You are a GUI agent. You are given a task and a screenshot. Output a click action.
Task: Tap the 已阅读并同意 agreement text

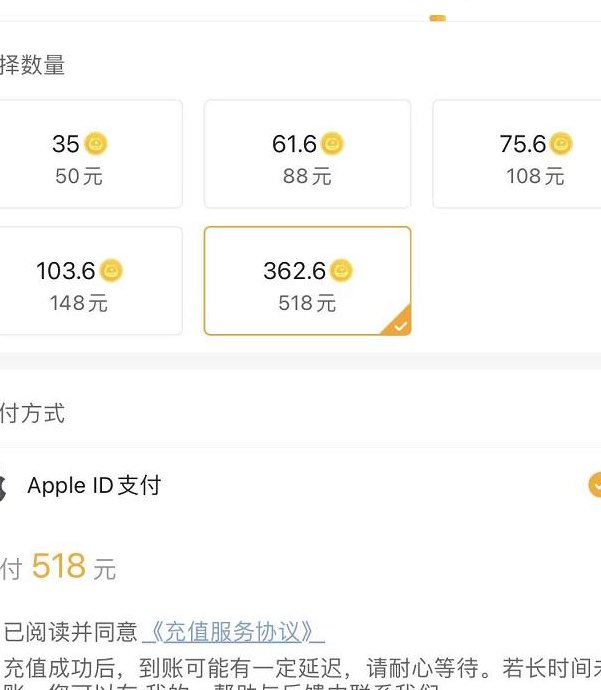coord(70,632)
